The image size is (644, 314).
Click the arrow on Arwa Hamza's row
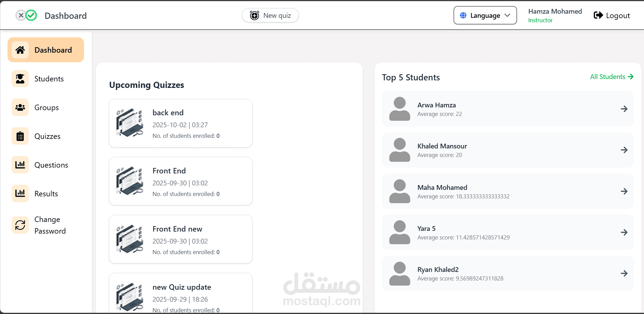point(624,109)
